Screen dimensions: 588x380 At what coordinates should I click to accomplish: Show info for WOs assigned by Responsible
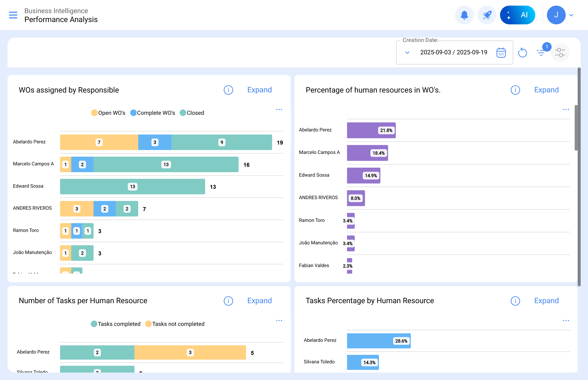228,90
